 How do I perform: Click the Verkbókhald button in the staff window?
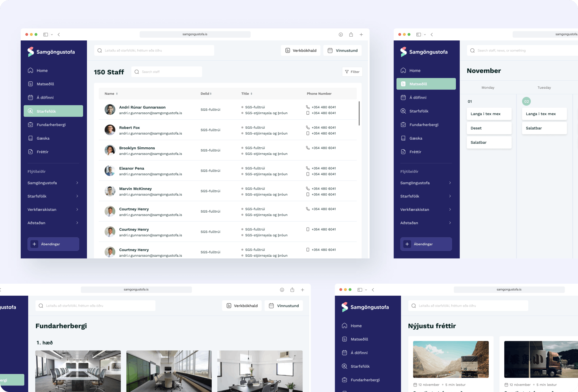pos(301,51)
